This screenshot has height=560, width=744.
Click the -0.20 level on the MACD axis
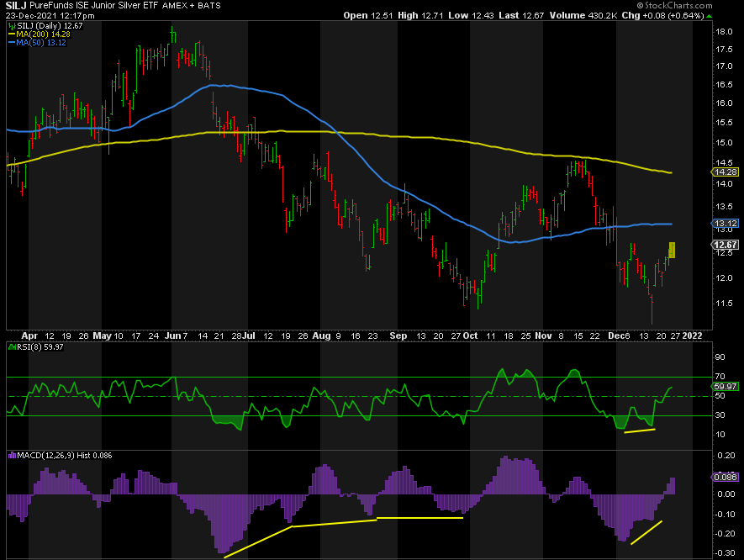point(726,534)
